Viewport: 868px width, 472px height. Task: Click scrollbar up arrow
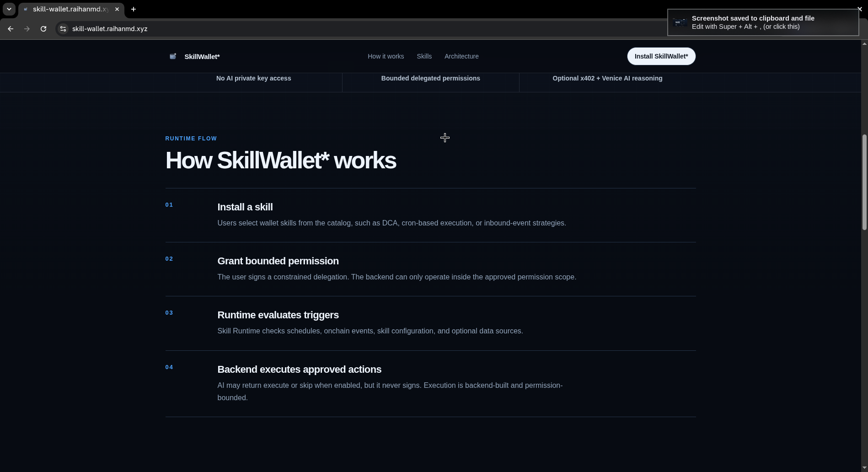(864, 43)
